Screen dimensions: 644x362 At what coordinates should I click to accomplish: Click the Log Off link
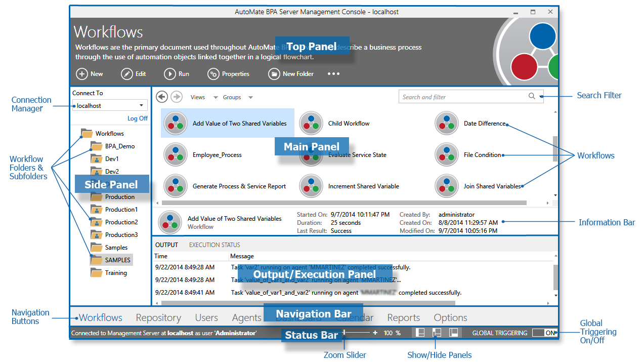click(x=137, y=118)
